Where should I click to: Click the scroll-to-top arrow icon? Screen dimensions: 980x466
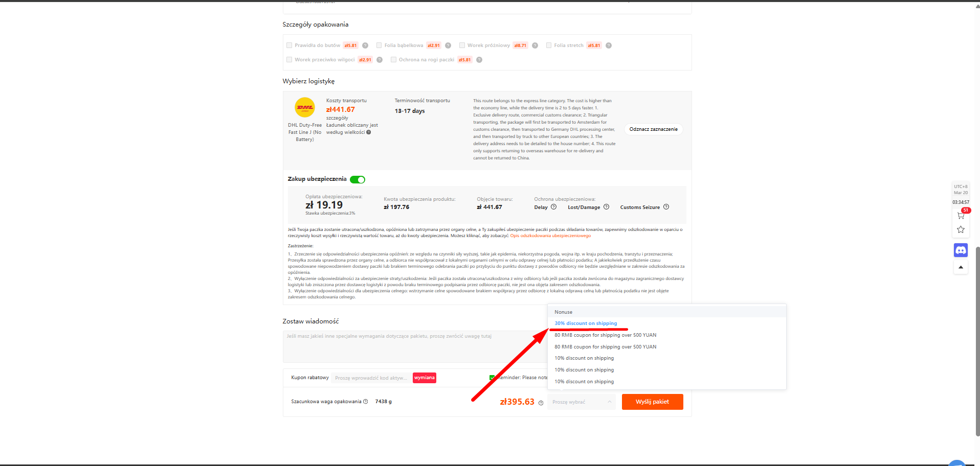pyautogui.click(x=961, y=267)
